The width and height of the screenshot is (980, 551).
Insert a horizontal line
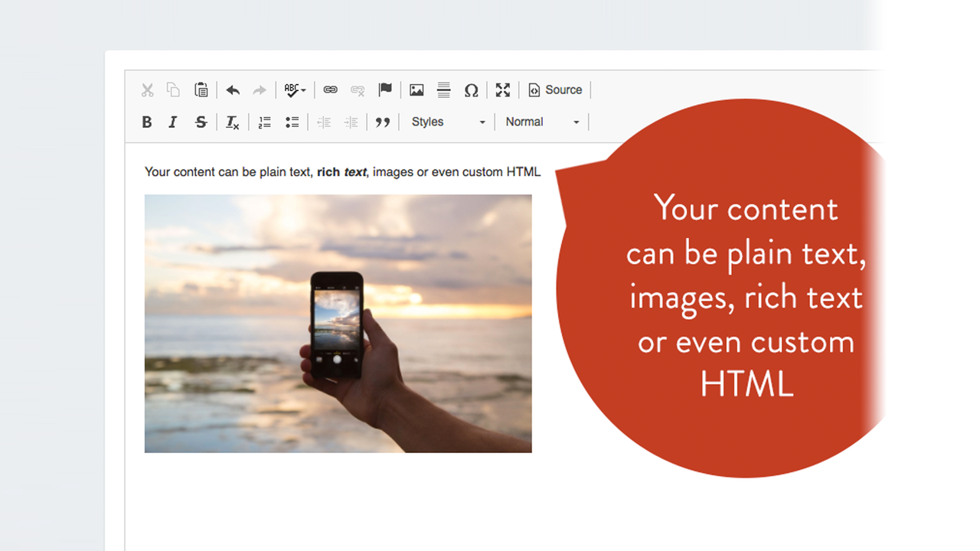(443, 90)
